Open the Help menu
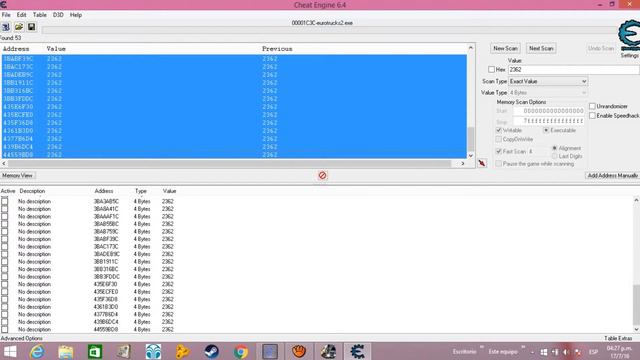640x360 pixels. click(76, 15)
